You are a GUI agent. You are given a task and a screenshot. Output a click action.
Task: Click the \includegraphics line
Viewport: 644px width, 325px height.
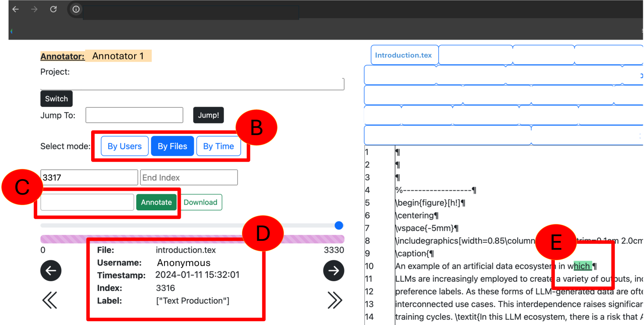[x=519, y=241]
